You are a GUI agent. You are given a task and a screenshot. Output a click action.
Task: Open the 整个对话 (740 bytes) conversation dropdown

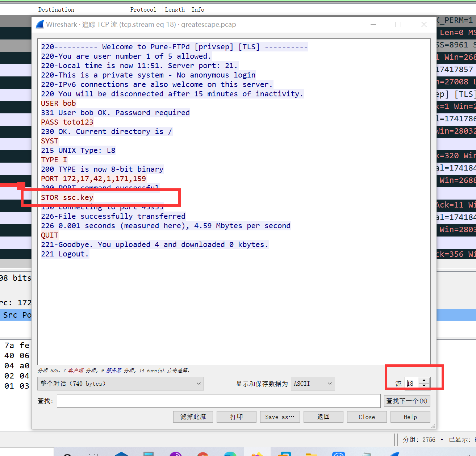click(x=121, y=384)
